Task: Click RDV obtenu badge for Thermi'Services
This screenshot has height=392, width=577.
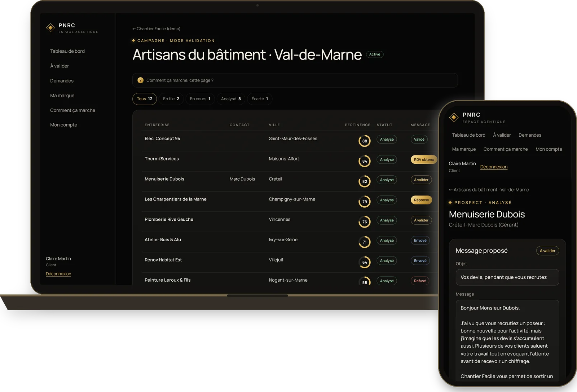Action: pos(424,159)
